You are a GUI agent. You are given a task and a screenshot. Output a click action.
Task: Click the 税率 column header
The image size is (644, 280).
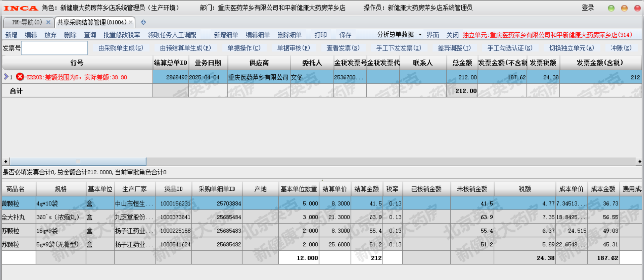[392, 189]
